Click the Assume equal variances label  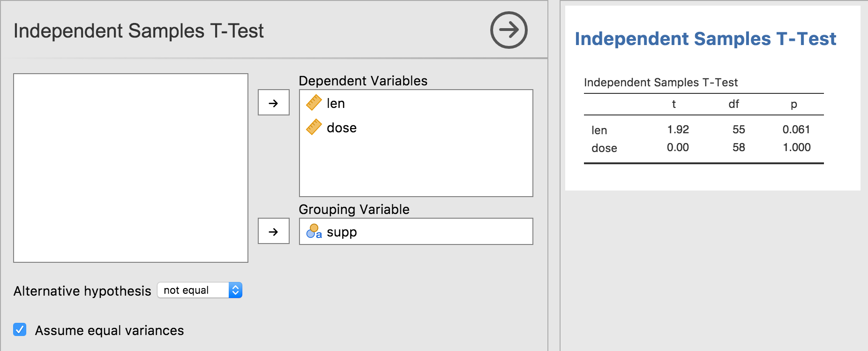pos(109,330)
